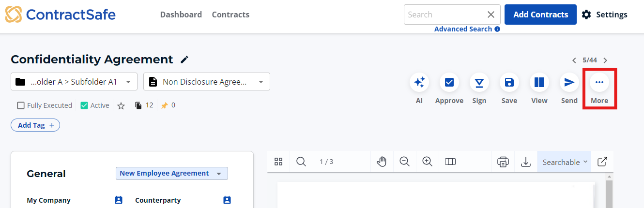Check the Fully Executed checkbox
Screen dimensions: 644x208
coord(21,105)
